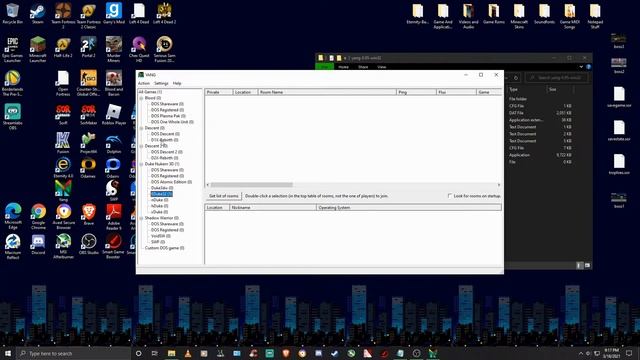Open the Help menu in YANG

pos(177,83)
